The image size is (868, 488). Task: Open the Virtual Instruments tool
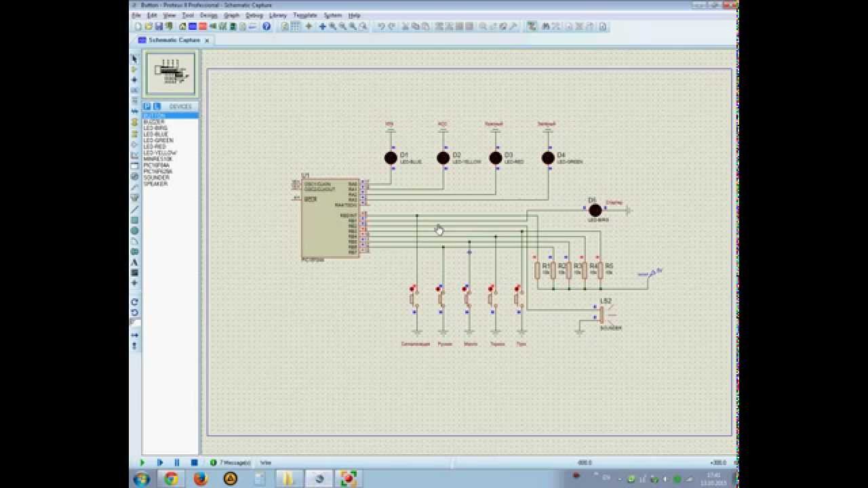pyautogui.click(x=134, y=197)
